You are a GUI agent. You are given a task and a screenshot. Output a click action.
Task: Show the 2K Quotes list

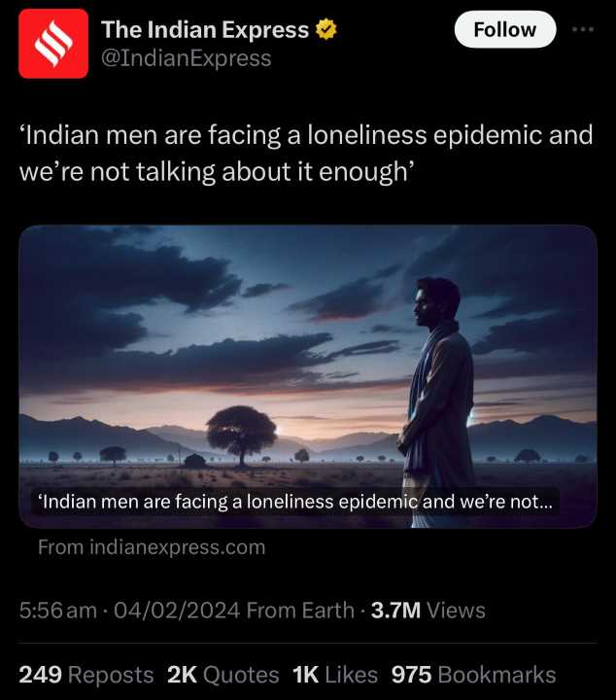point(223,675)
